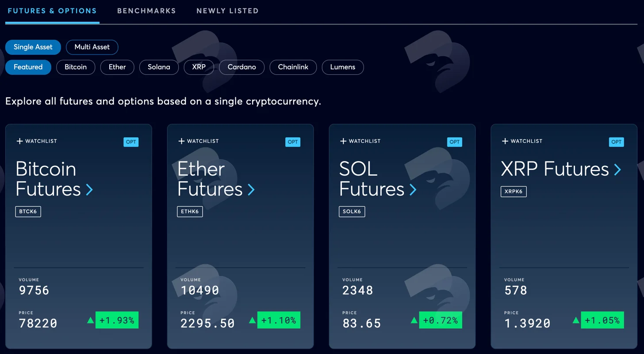Open the Newly Listed tab

227,11
